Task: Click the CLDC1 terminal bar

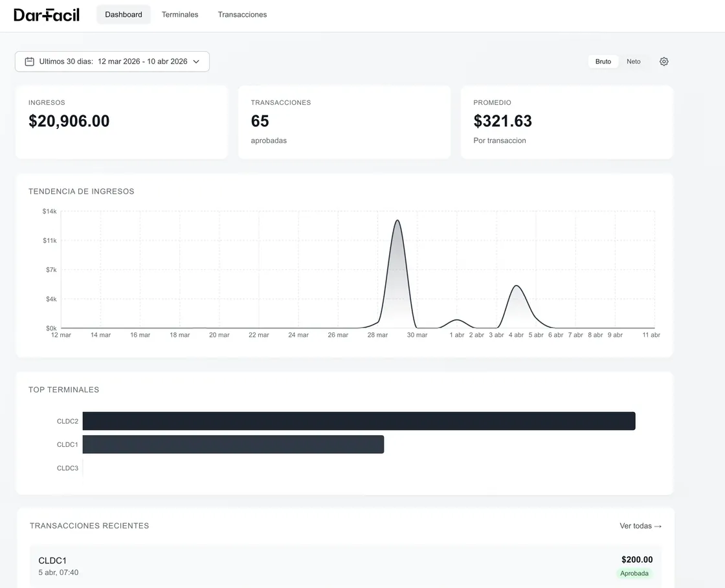Action: (x=233, y=445)
